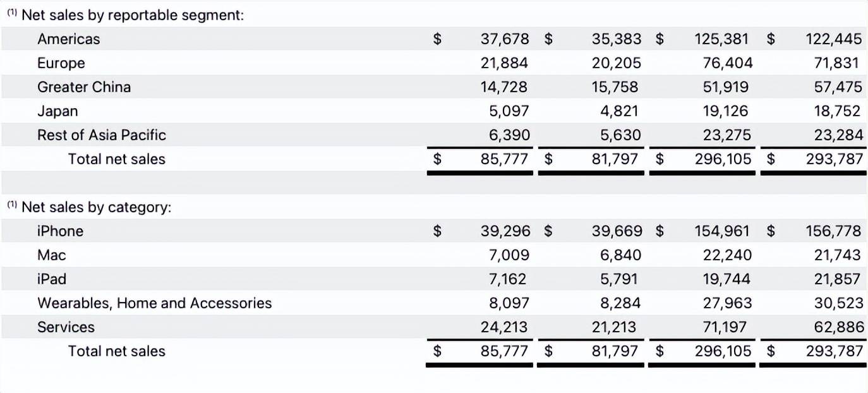Click the Americas value 37,678
The image size is (868, 393).
pyautogui.click(x=505, y=39)
